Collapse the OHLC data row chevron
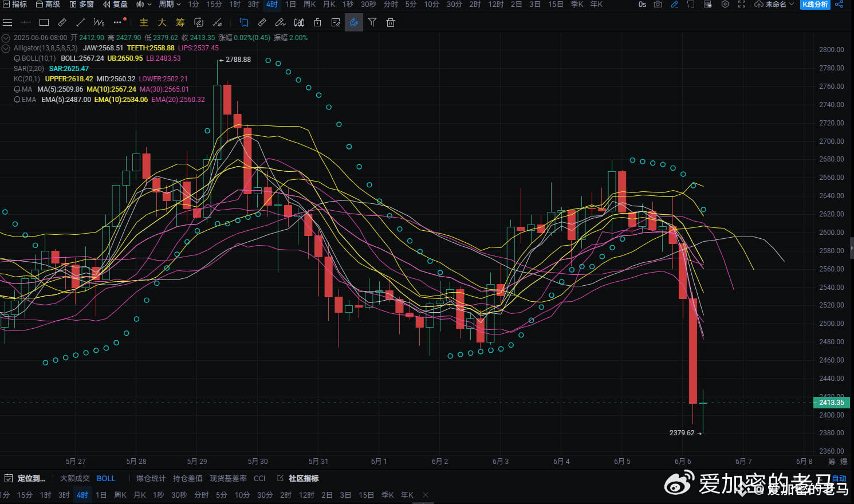This screenshot has height=504, width=854. coord(6,38)
